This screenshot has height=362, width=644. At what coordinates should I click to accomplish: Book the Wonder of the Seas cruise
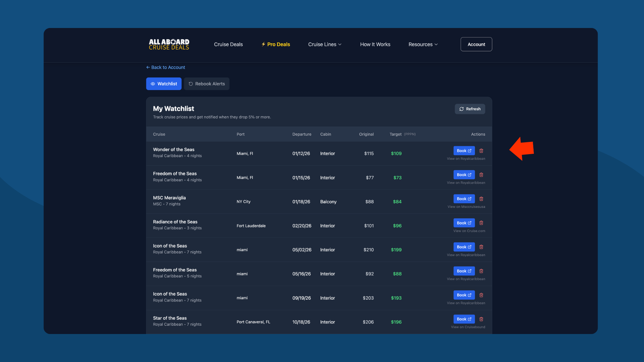464,151
